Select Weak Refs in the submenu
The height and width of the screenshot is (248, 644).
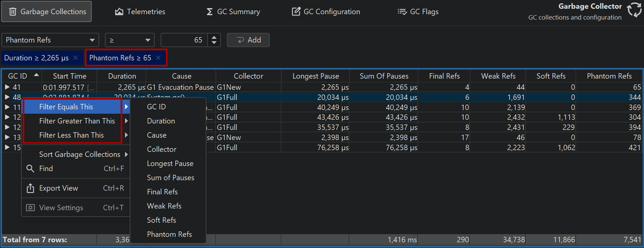164,206
